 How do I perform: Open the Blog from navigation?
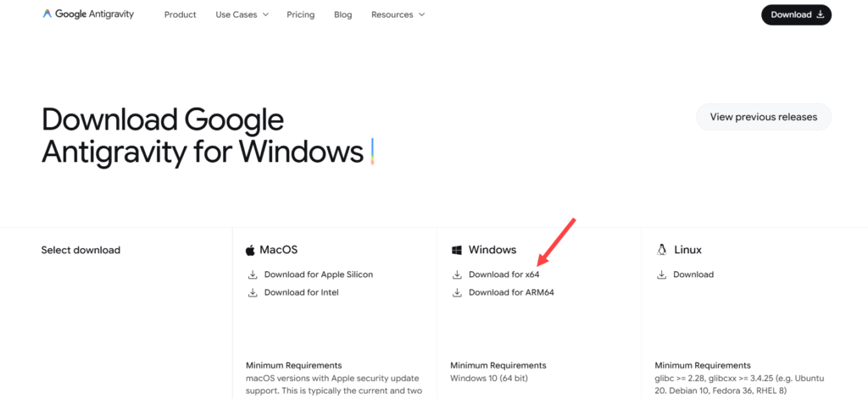tap(342, 14)
